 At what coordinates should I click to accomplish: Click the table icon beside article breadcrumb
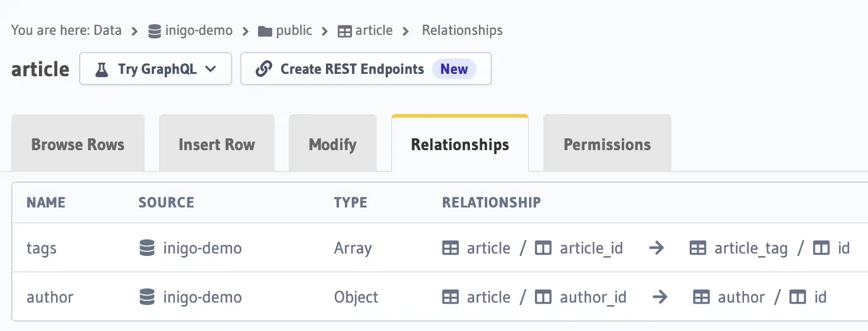coord(344,31)
